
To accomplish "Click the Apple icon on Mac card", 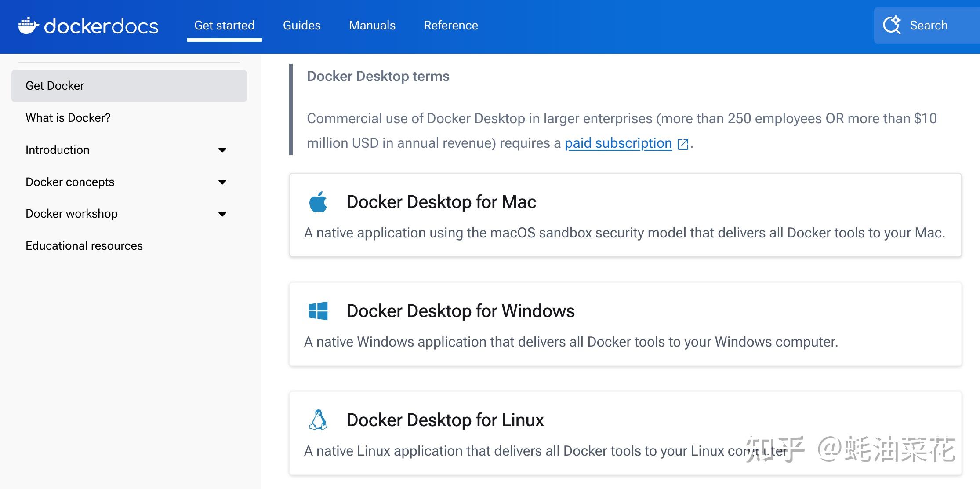I will tap(318, 202).
